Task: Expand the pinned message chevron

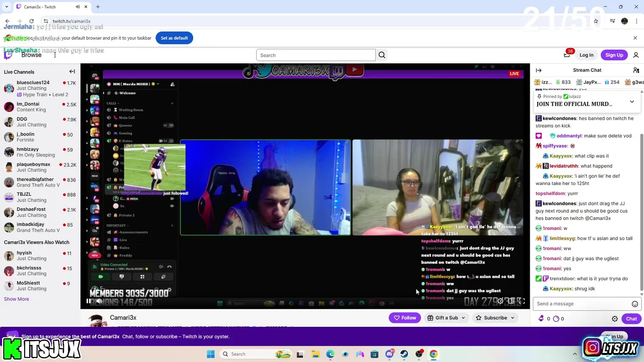Action: click(x=632, y=102)
